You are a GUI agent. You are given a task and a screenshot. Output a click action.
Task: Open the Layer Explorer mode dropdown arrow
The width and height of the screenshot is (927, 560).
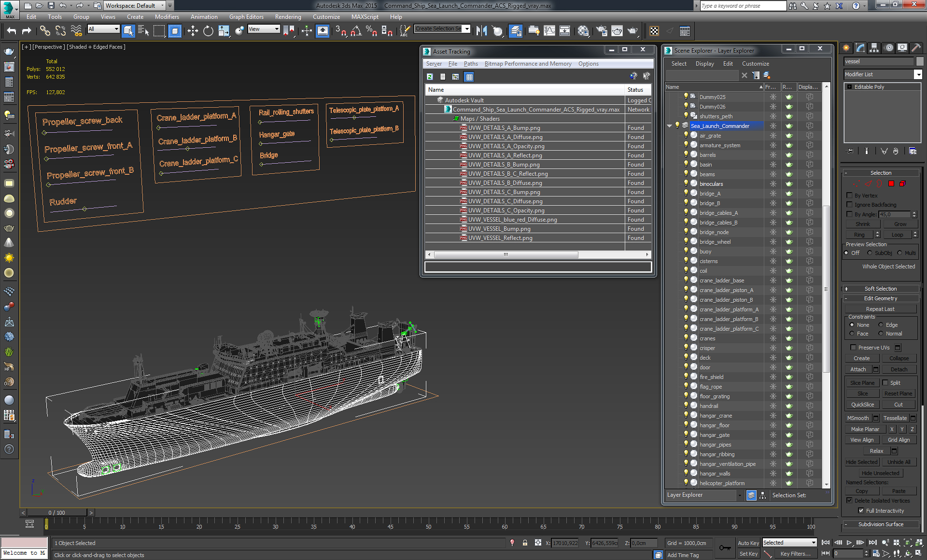pyautogui.click(x=739, y=495)
